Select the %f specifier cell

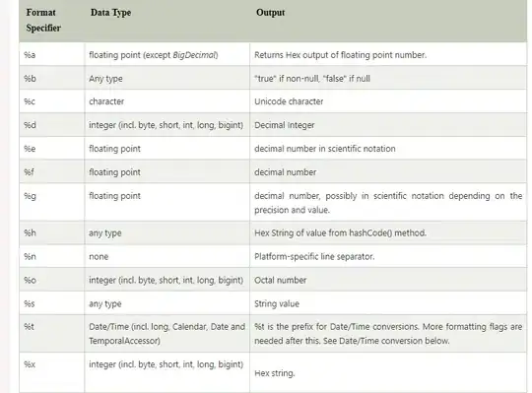[52, 172]
